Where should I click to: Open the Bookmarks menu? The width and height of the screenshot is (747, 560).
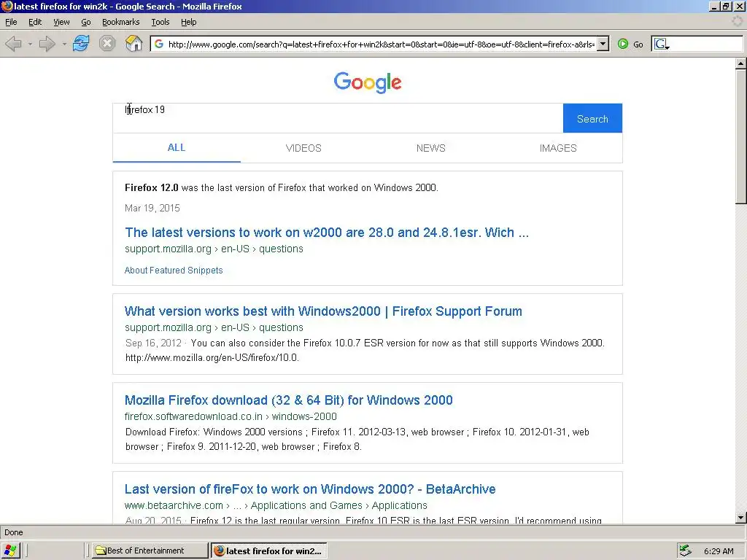120,22
